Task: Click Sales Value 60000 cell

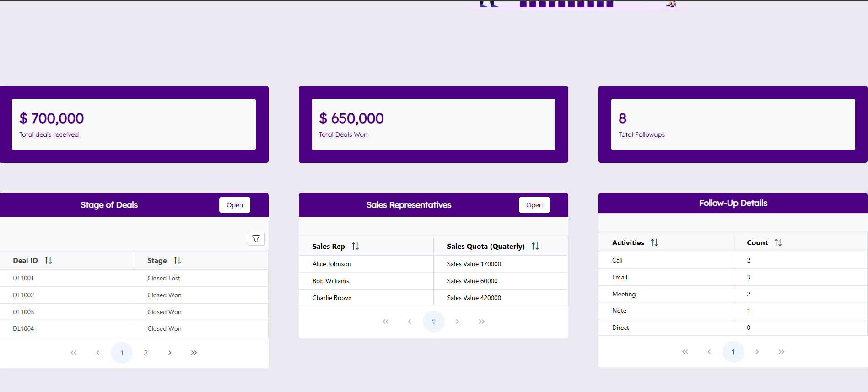Action: coord(501,281)
